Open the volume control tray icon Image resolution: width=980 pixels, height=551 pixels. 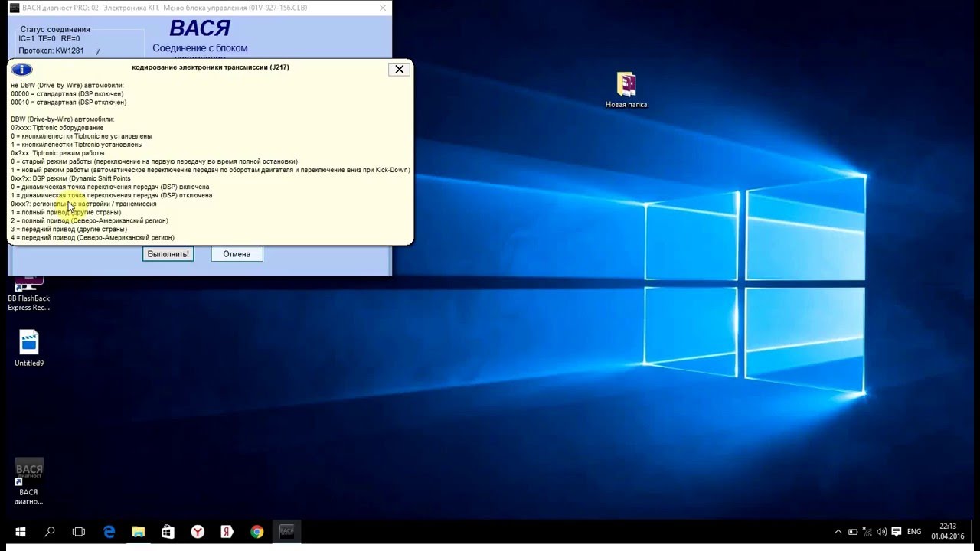pos(881,532)
